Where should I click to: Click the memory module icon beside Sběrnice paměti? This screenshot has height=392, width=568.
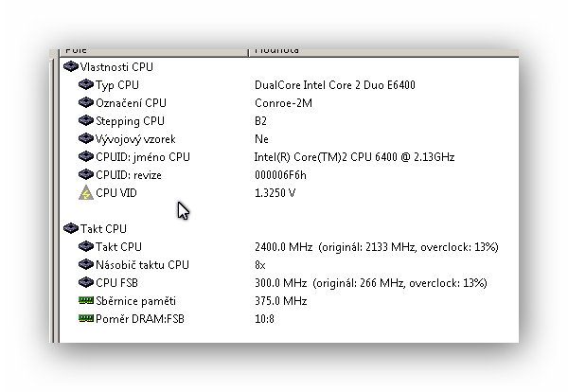[86, 300]
